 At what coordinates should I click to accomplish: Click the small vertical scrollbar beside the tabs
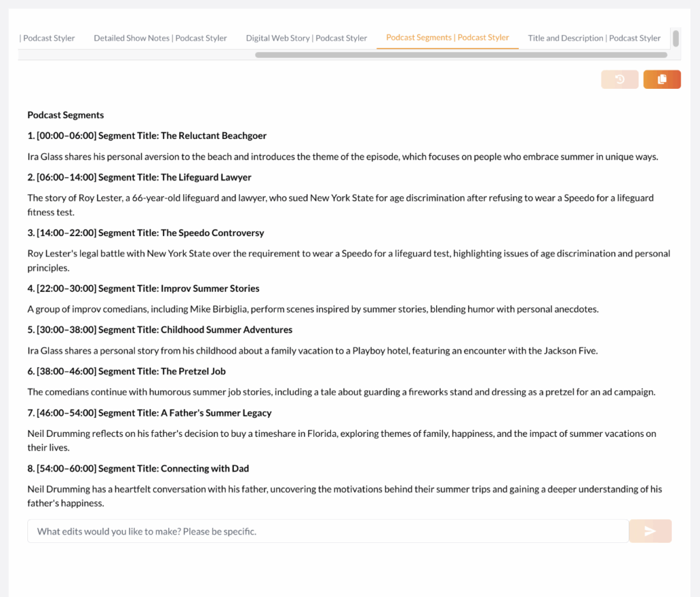(x=675, y=38)
